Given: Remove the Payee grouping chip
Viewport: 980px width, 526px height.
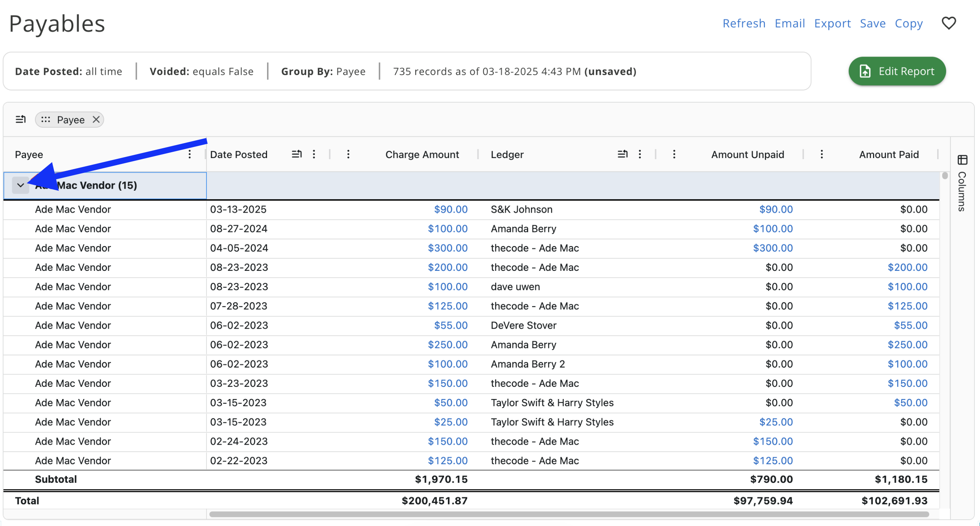Looking at the screenshot, I should coord(96,120).
